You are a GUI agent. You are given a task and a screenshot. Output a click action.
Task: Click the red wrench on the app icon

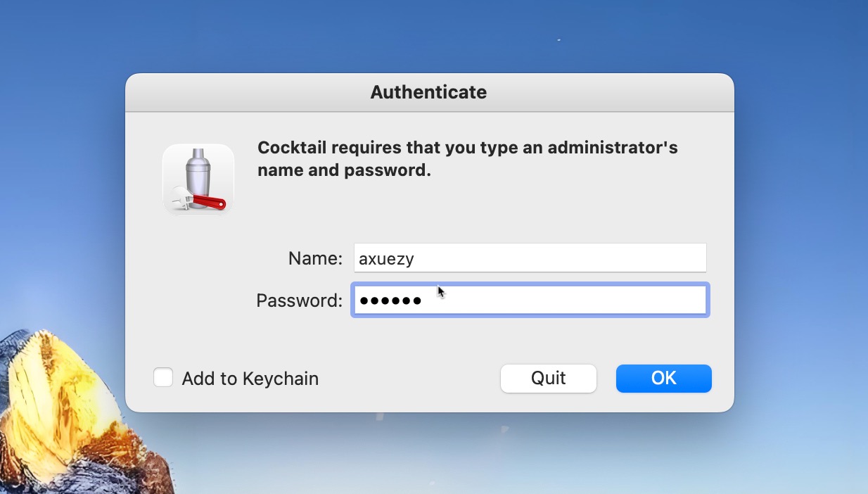point(208,202)
